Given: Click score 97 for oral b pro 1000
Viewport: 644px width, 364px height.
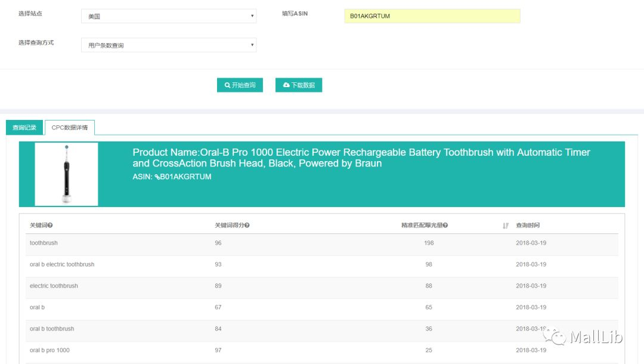Looking at the screenshot, I should click(218, 350).
